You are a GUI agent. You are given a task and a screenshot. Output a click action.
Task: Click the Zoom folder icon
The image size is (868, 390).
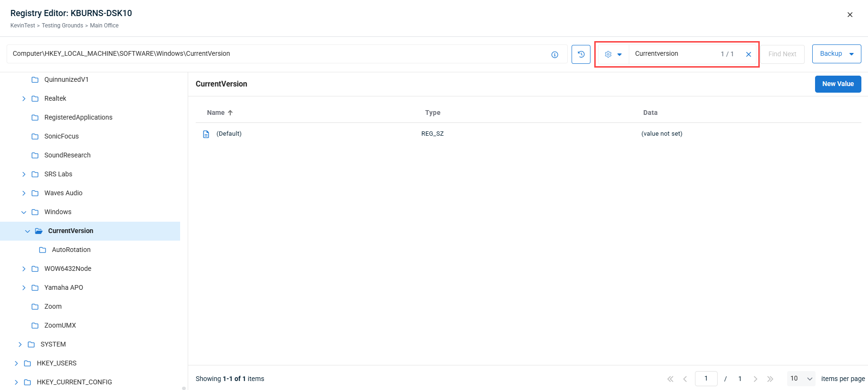35,307
